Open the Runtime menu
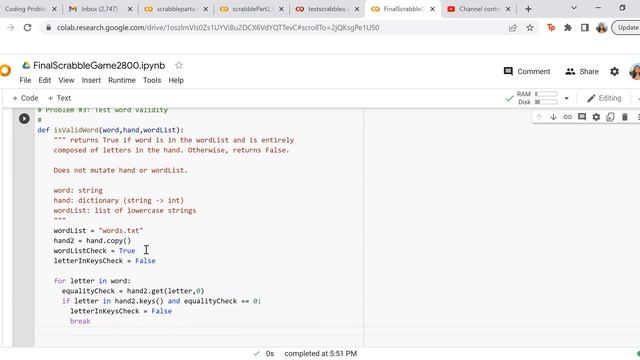This screenshot has width=640, height=360. click(122, 80)
